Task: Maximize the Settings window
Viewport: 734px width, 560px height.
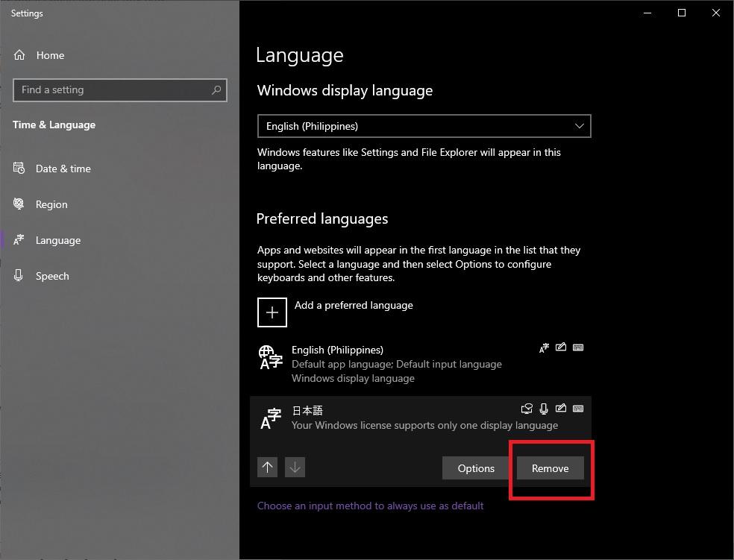Action: [x=682, y=13]
